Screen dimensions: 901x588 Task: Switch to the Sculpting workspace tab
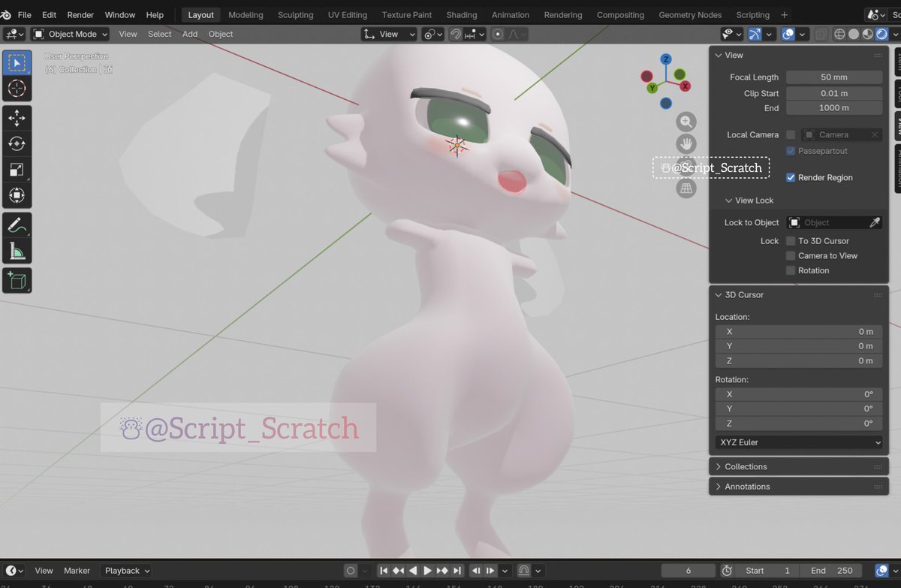[x=295, y=14]
